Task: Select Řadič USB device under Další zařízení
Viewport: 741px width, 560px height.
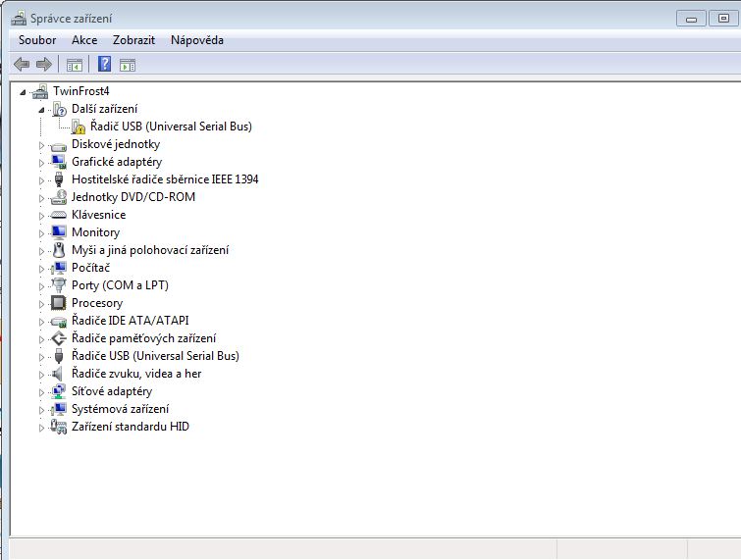Action: click(171, 127)
